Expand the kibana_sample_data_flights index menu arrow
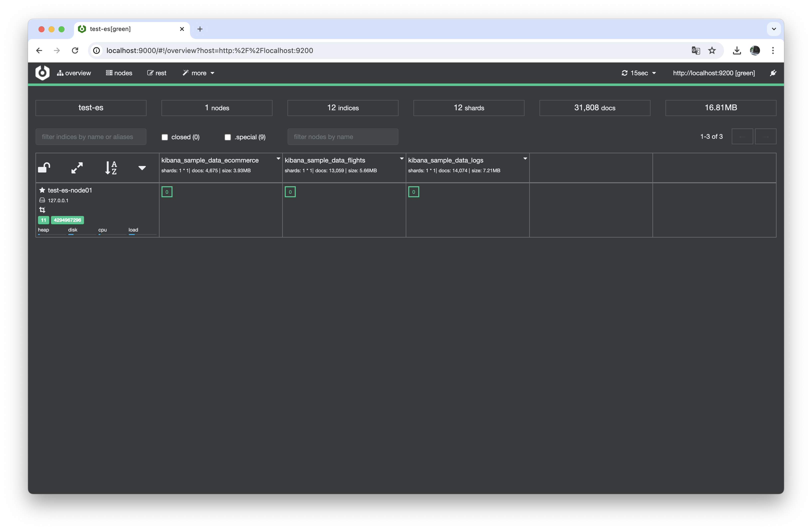812x531 pixels. point(401,159)
